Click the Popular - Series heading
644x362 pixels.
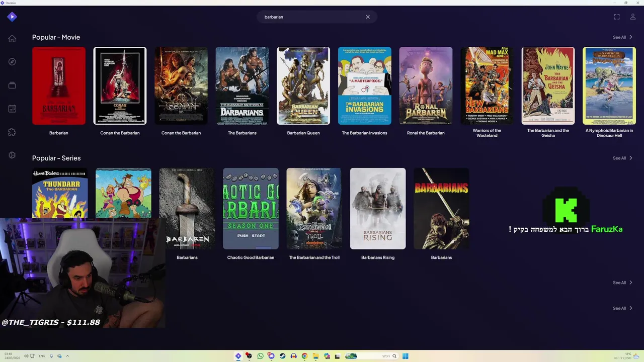[x=56, y=158]
